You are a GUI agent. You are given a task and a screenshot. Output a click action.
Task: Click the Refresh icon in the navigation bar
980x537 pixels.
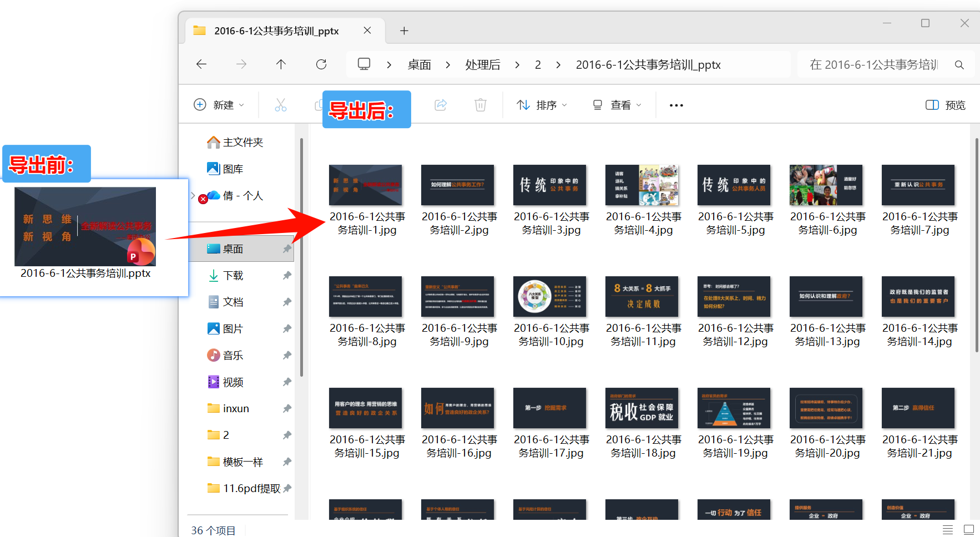pyautogui.click(x=321, y=64)
